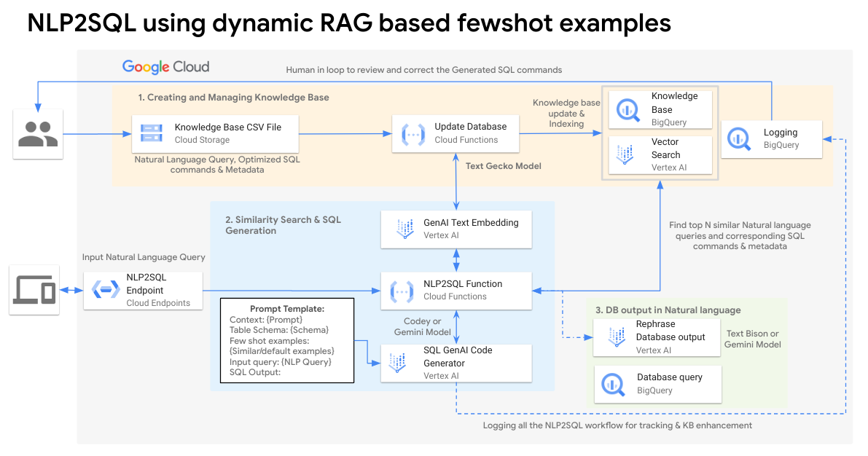Image resolution: width=868 pixels, height=456 pixels.
Task: Click the 'Find top N similar' caption
Action: [x=740, y=236]
